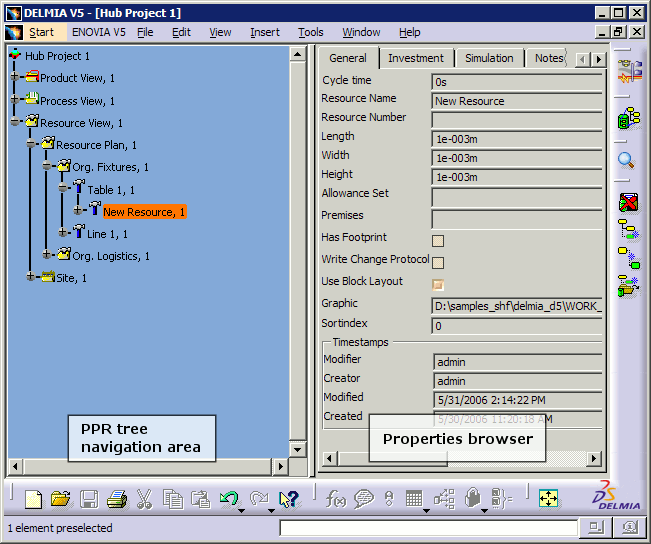Screen dimensions: 651x544
Task: Click the Undo arrow icon
Action: coord(229,499)
